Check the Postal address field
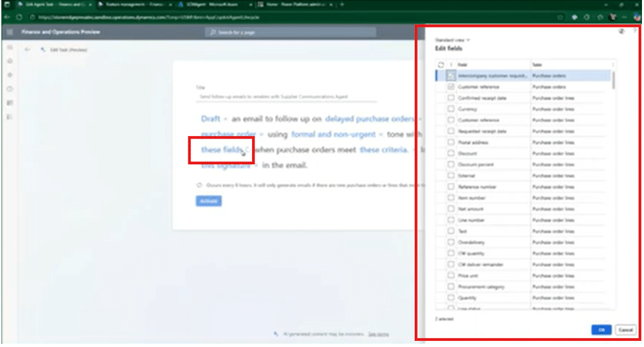This screenshot has height=347, width=644. 451,142
